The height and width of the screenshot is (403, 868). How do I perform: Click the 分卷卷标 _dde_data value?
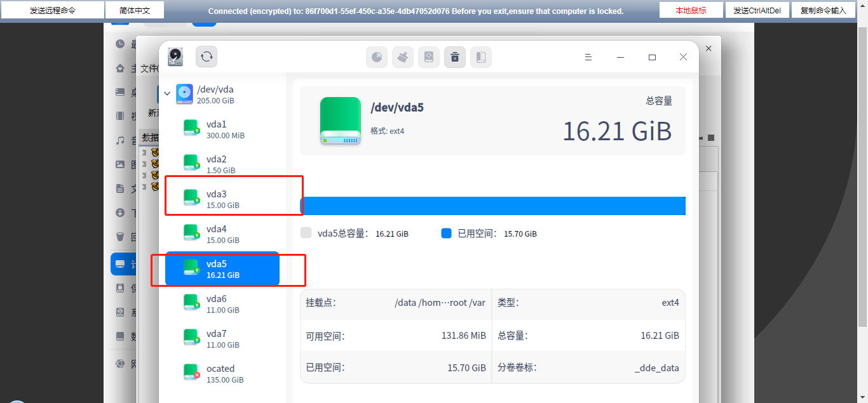pos(657,367)
